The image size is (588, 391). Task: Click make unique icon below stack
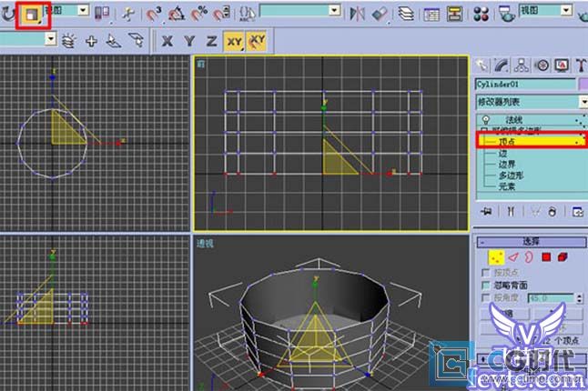coord(535,212)
